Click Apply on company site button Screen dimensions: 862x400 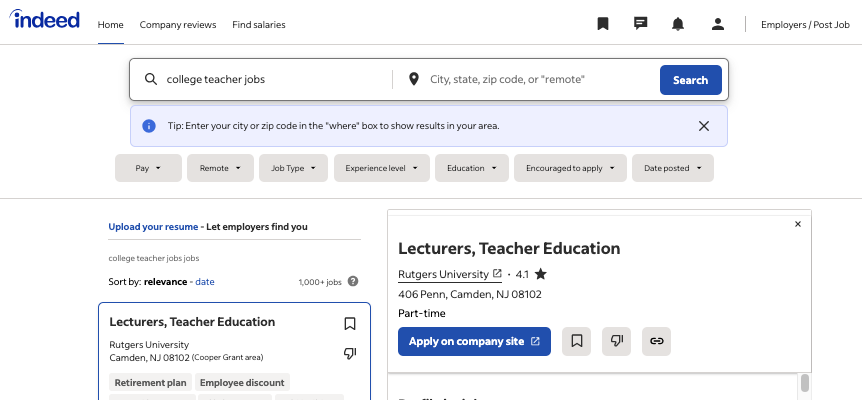[474, 341]
